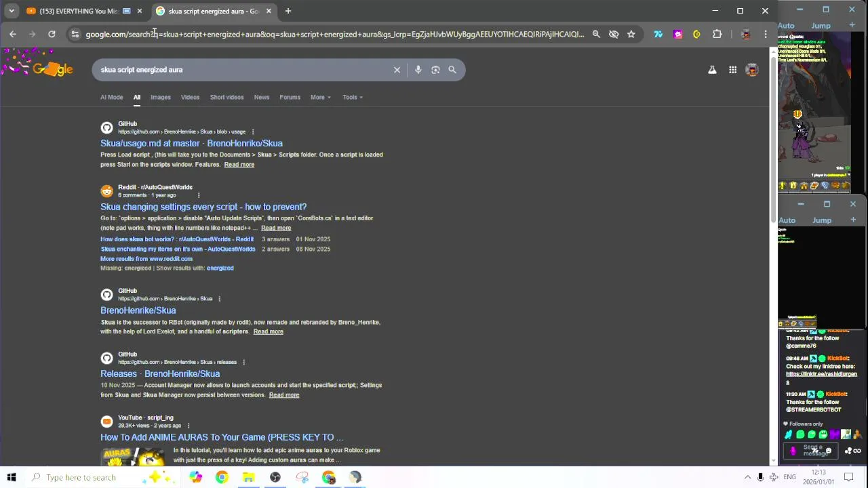
Task: Open options menu for the Reddit result
Action: coord(198,195)
